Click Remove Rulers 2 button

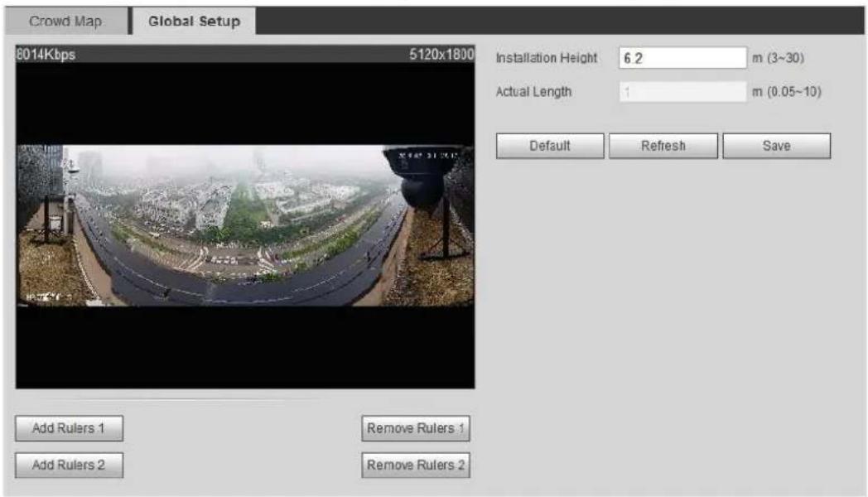click(416, 465)
